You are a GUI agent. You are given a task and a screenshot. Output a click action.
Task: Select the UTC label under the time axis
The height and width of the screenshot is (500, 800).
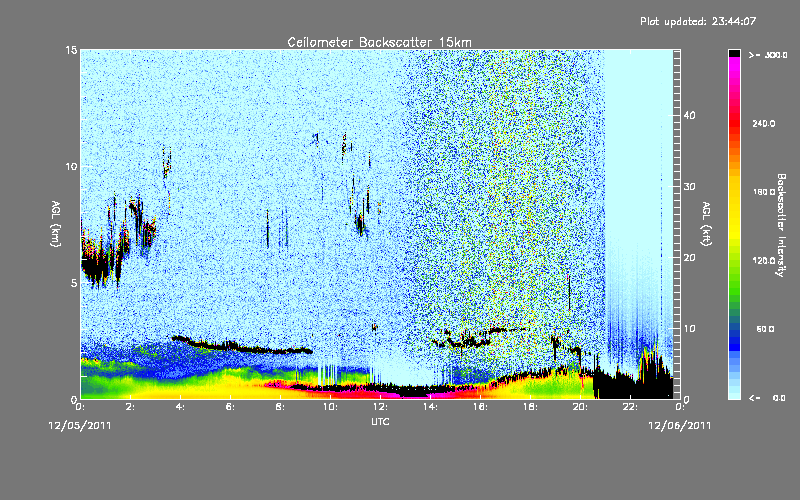pyautogui.click(x=380, y=421)
